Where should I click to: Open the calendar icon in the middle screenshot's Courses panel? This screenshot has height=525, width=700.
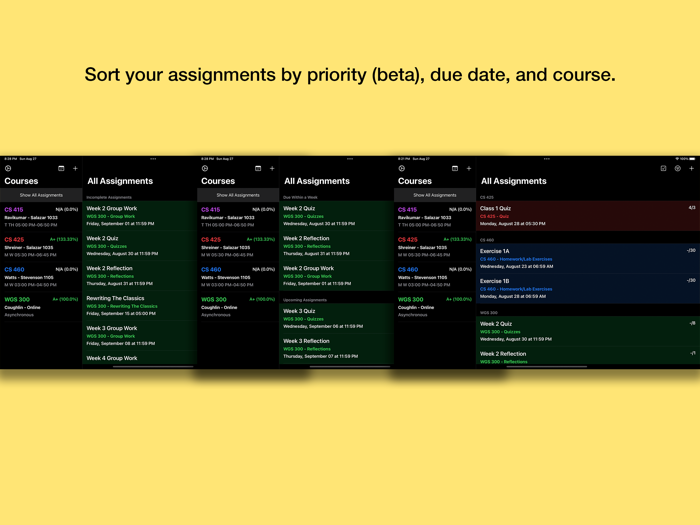coord(258,168)
